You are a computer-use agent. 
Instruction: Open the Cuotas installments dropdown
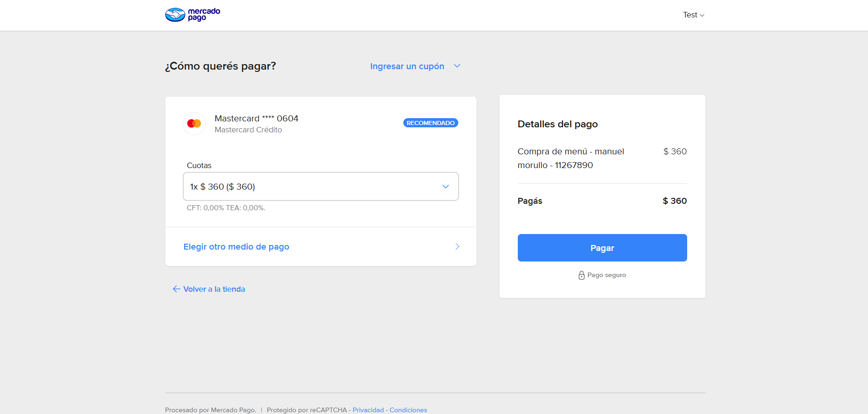(x=320, y=186)
